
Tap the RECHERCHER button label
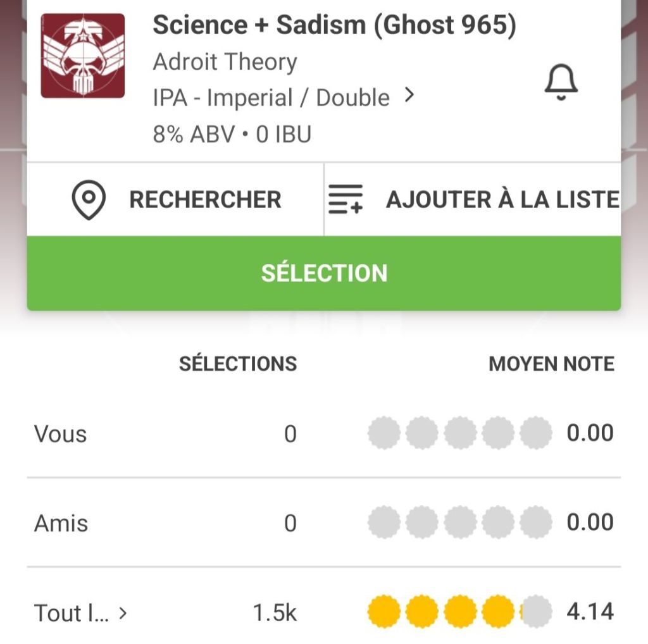pos(205,200)
